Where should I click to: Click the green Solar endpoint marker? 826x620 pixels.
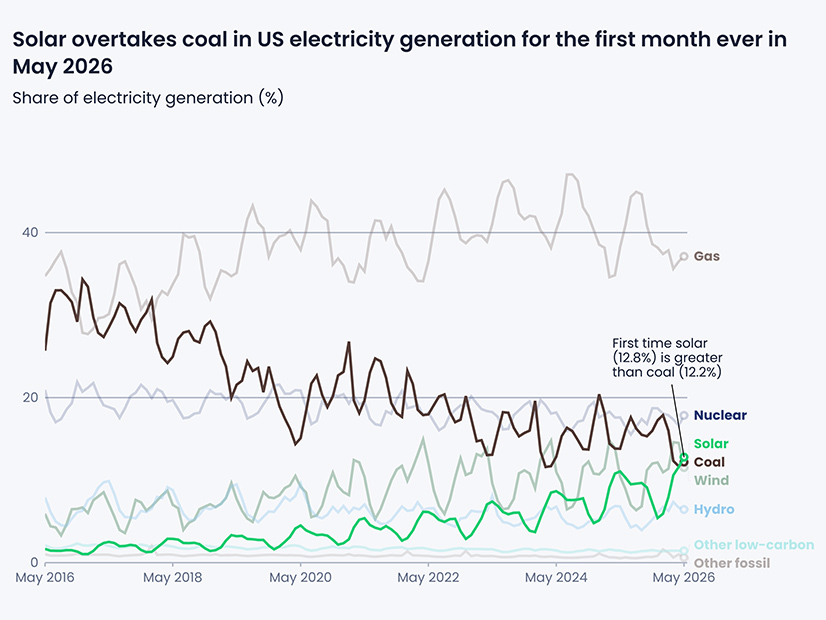(x=684, y=457)
